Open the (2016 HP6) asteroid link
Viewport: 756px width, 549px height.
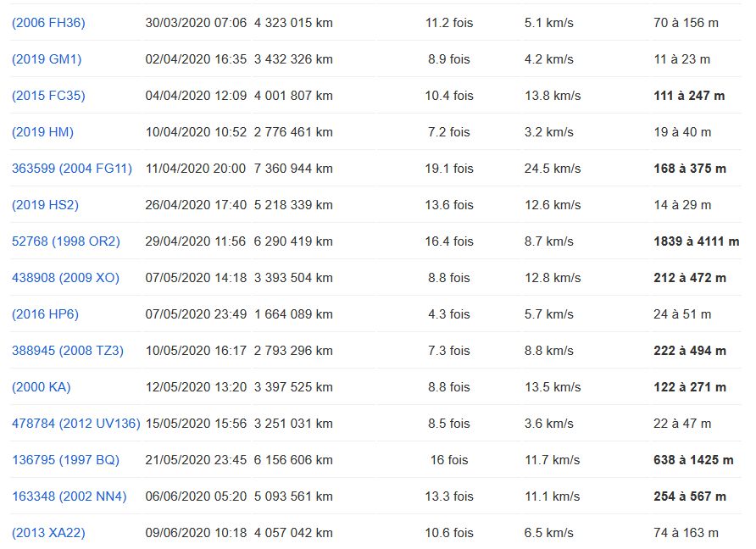click(45, 314)
